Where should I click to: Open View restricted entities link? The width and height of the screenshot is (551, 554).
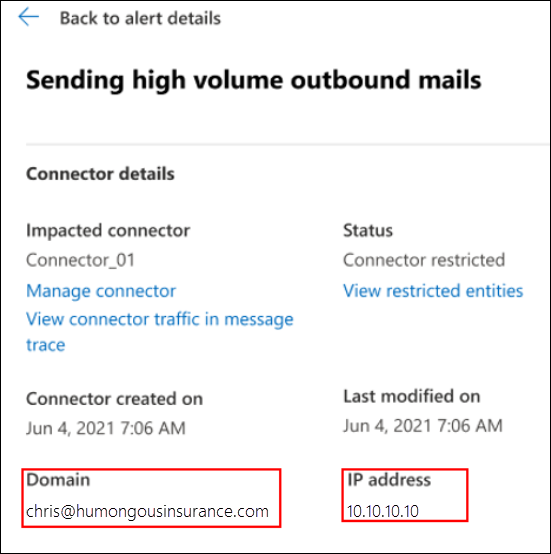(433, 291)
